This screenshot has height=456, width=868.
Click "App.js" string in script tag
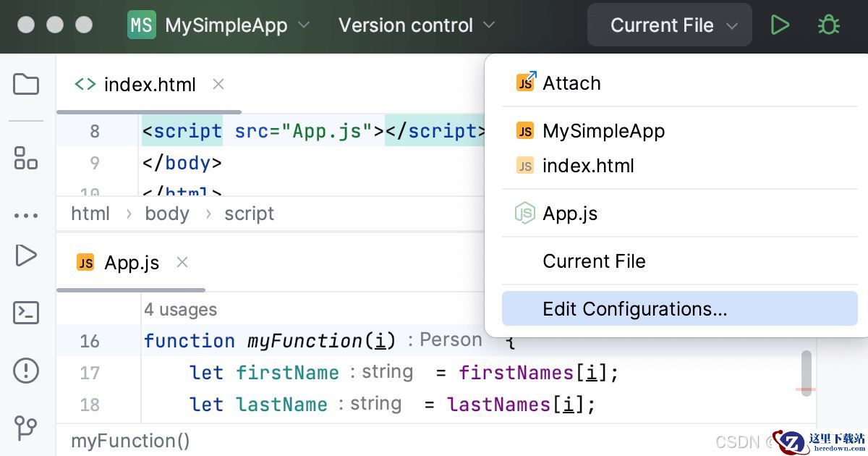326,132
